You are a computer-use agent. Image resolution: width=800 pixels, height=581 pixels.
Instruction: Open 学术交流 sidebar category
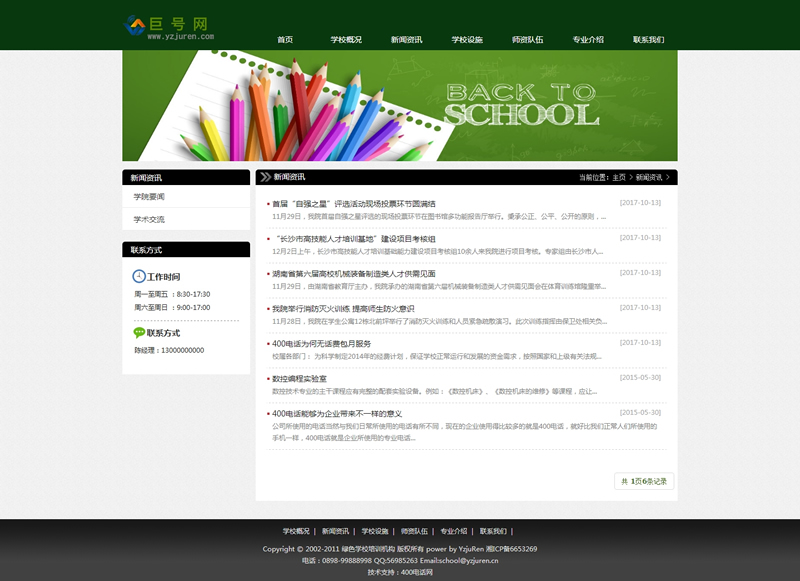click(149, 220)
